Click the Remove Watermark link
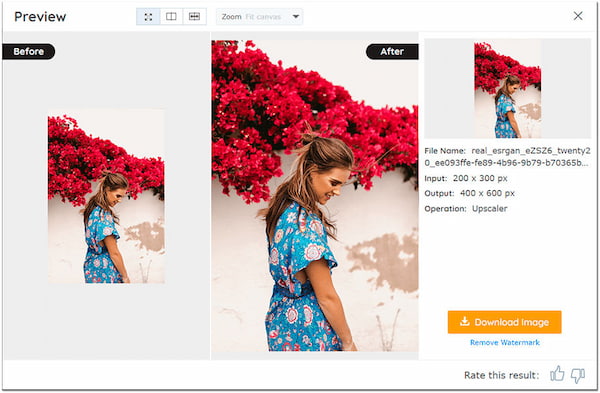 click(505, 342)
